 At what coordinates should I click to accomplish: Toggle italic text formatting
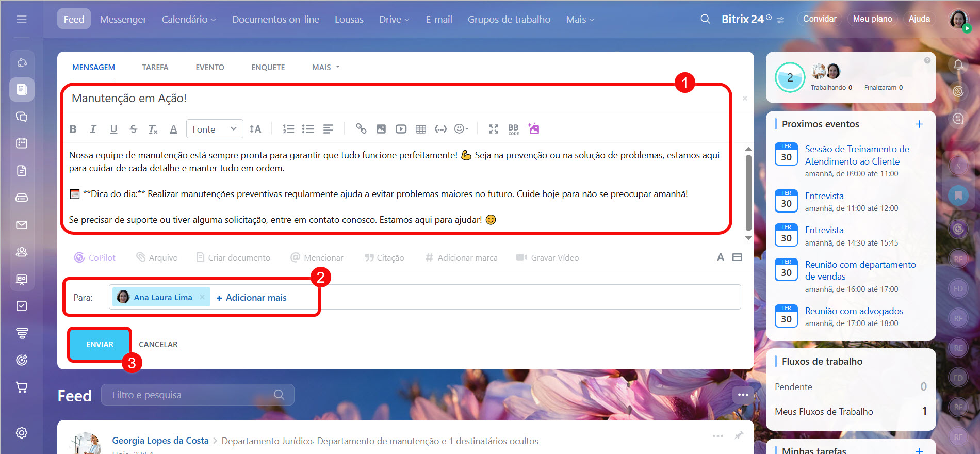[93, 129]
